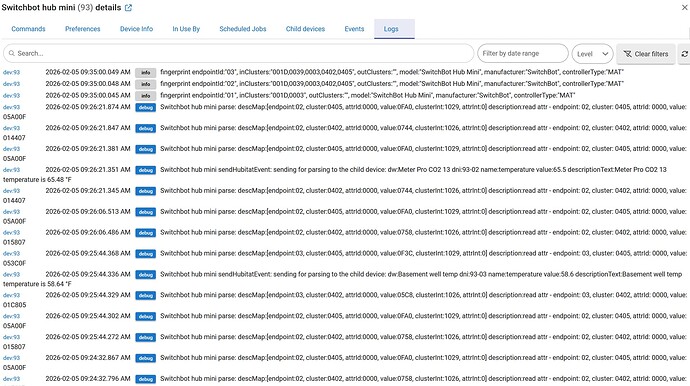Screen dimensions: 690x386
Task: Select the Meter Pro CO2 13 sendHubitatEvent message
Action: (x=413, y=169)
